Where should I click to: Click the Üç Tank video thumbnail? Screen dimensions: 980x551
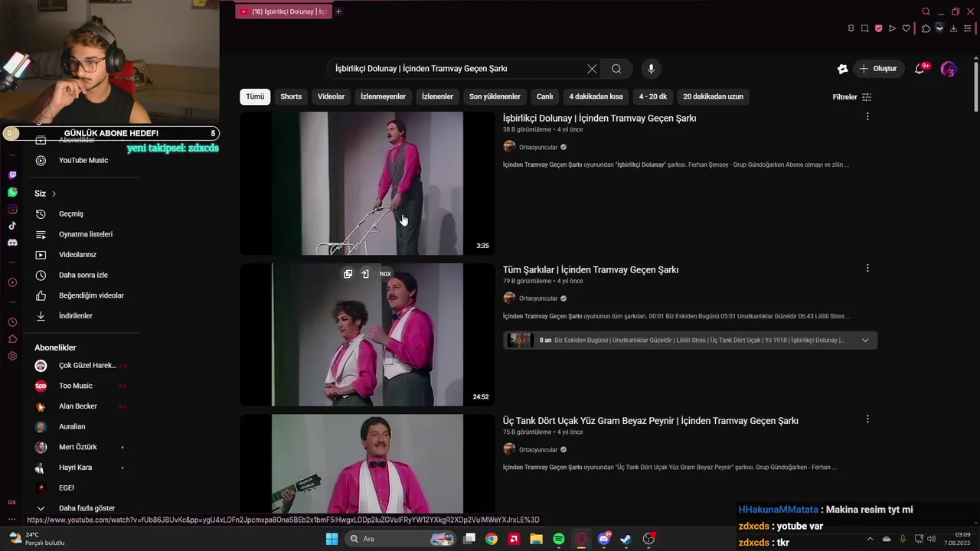click(367, 464)
